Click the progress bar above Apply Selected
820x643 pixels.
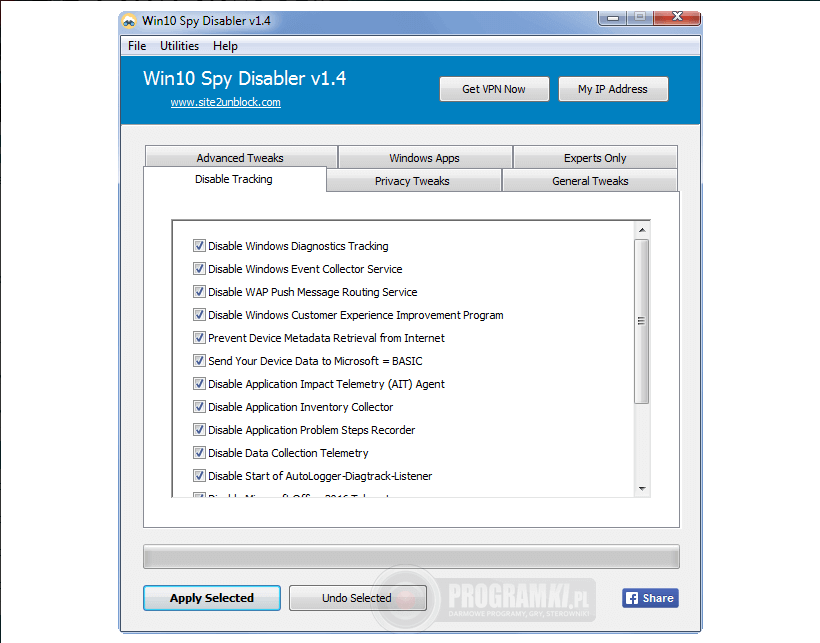tap(412, 557)
